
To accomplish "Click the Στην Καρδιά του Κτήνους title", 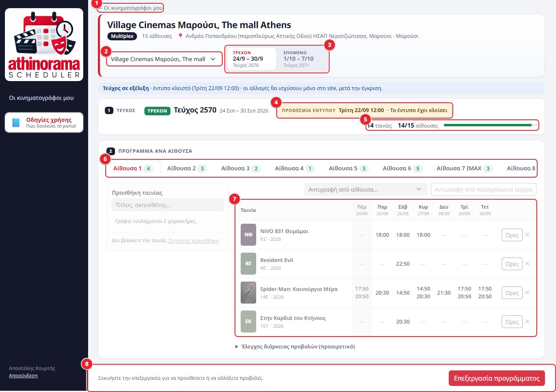I will (x=293, y=318).
